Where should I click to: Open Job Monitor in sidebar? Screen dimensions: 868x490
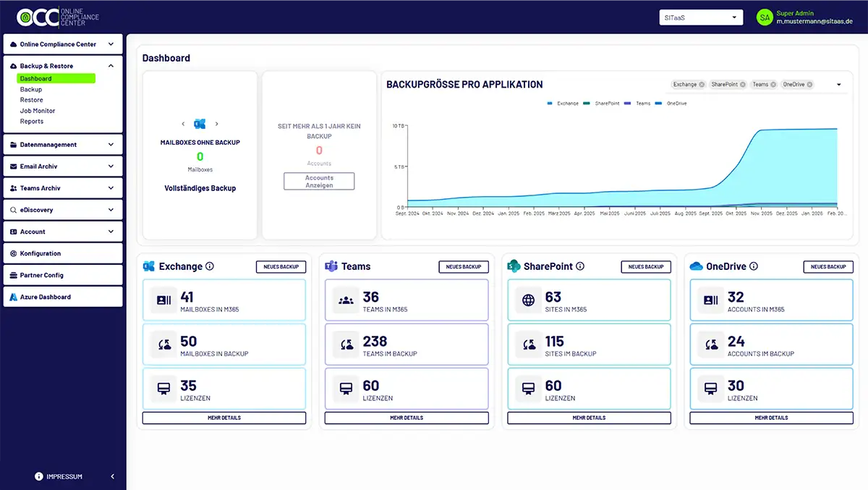click(38, 111)
